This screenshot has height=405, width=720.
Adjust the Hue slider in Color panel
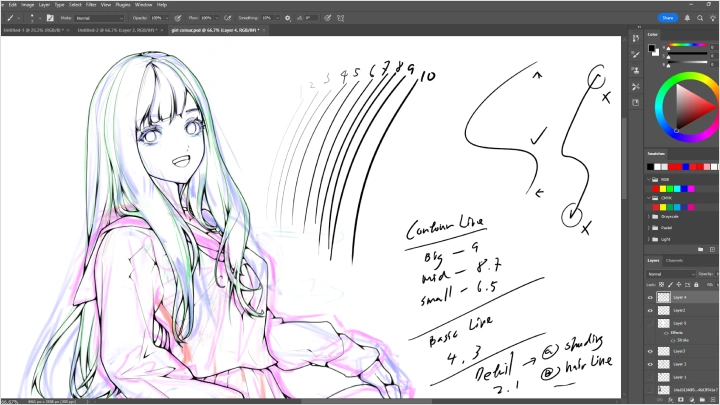tap(687, 46)
